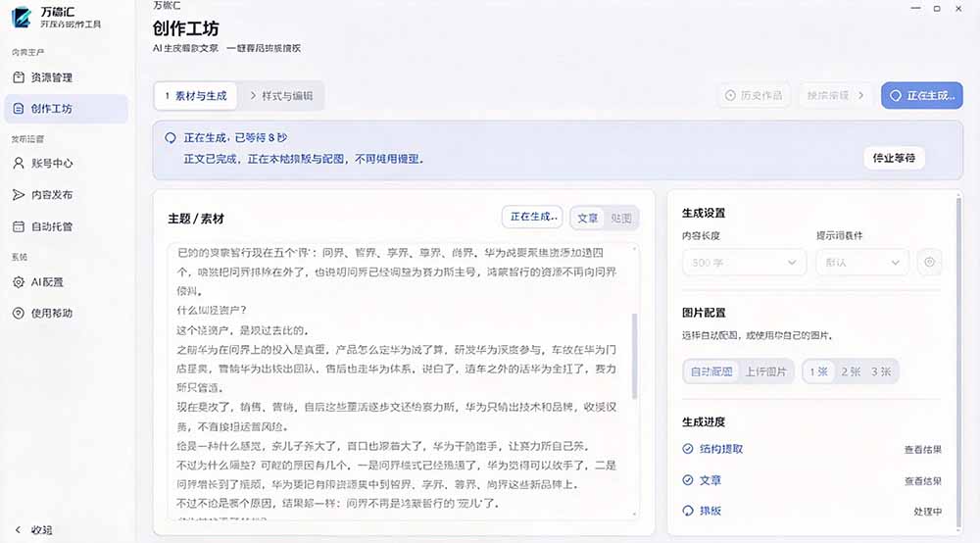Click the 账号中心 person icon
980x543 pixels.
19,163
